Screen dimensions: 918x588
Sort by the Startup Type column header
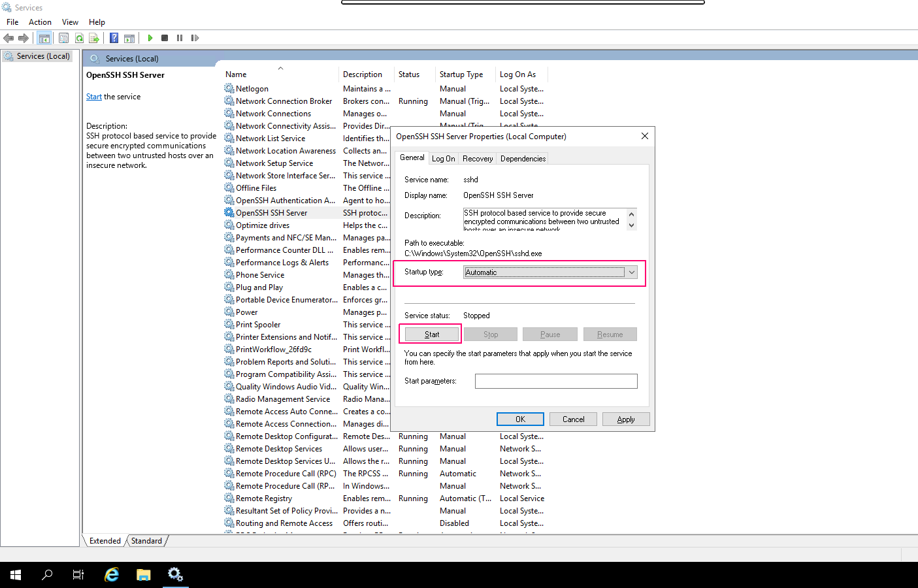[467, 74]
